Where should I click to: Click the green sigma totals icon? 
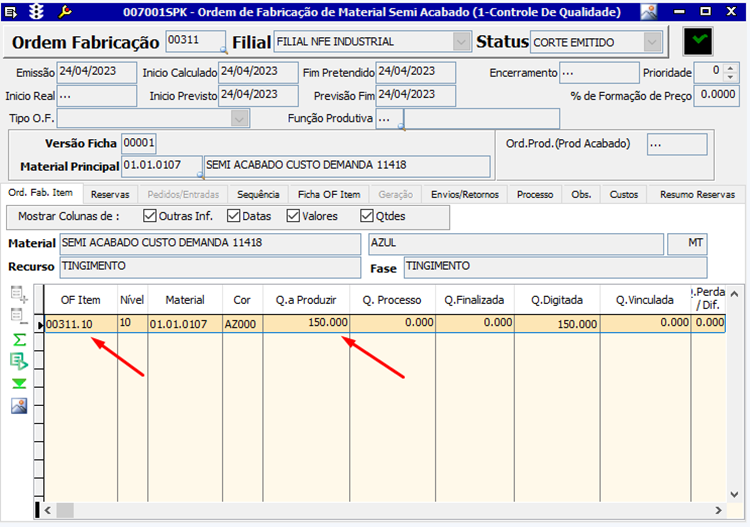pos(19,340)
